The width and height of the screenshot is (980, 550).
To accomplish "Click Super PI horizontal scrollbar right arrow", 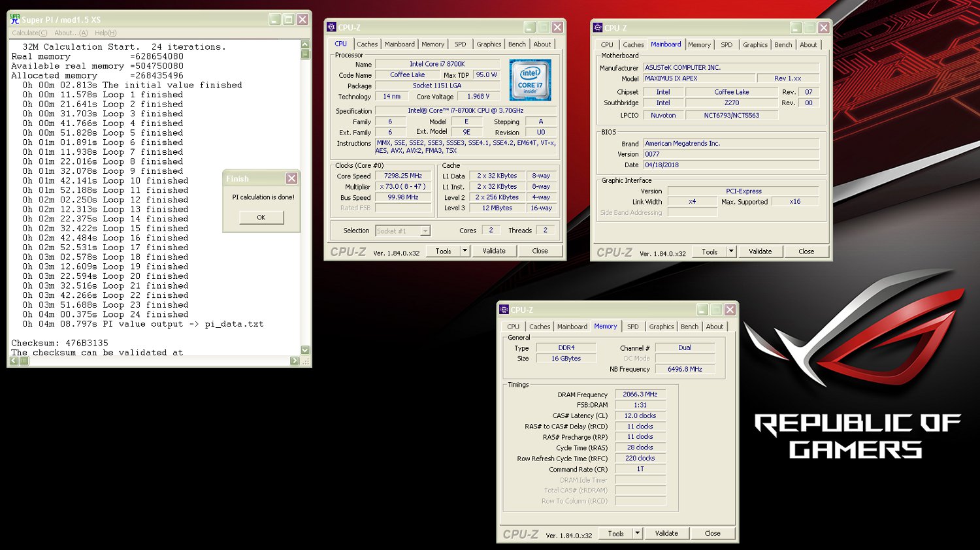I will pos(295,361).
